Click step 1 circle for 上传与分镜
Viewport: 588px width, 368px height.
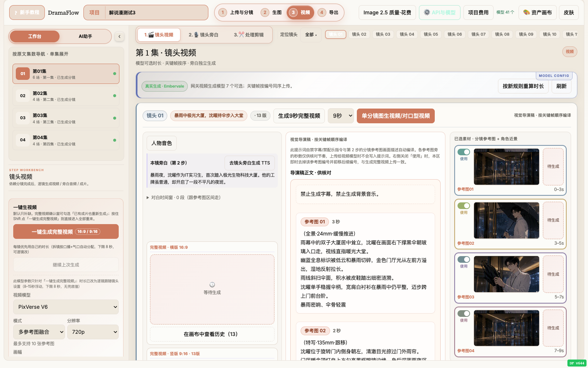tap(223, 13)
